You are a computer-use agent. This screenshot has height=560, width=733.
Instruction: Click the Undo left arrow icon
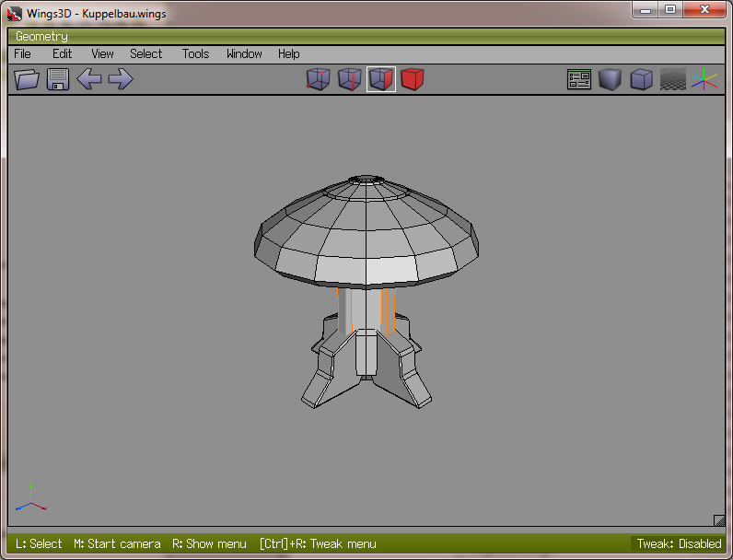89,79
